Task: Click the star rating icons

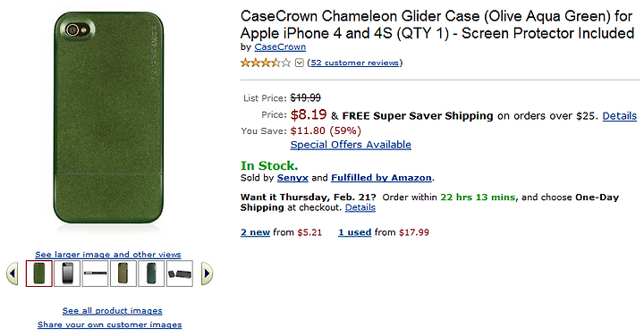Action: [x=266, y=63]
